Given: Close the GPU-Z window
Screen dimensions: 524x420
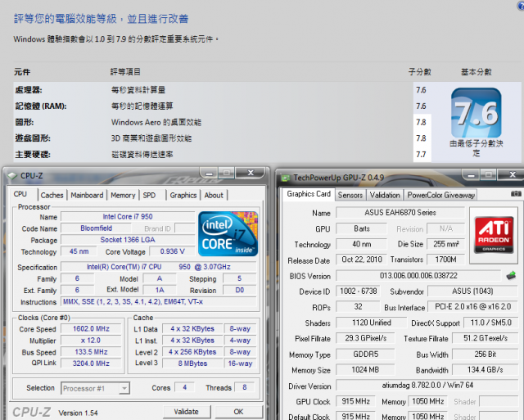Looking at the screenshot, I should click(x=511, y=174).
